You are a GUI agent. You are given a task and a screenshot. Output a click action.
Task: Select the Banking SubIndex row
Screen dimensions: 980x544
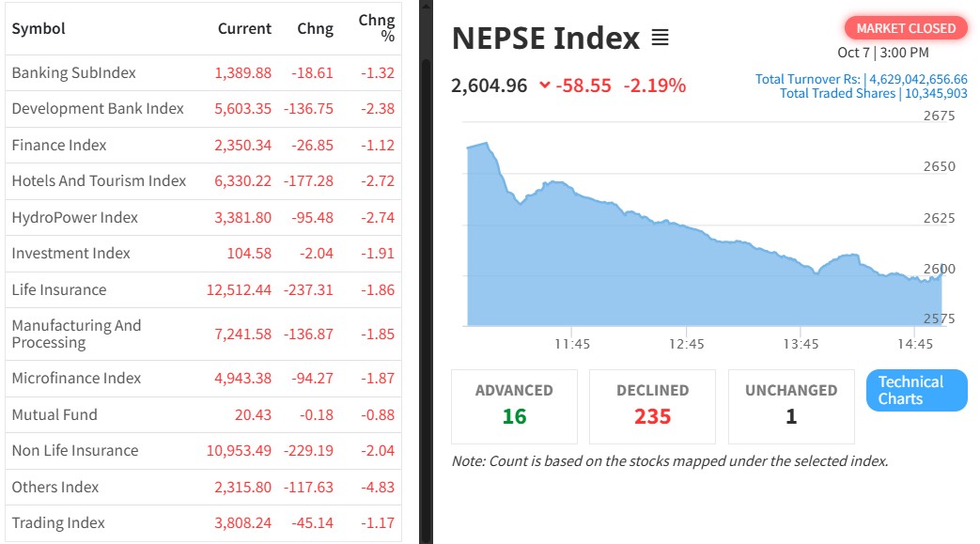coord(73,72)
